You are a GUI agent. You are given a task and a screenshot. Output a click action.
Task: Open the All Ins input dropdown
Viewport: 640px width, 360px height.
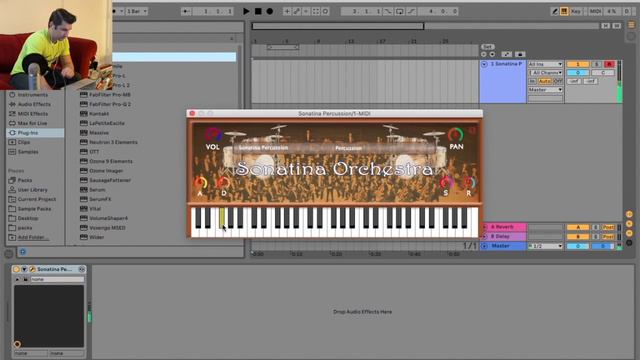click(x=545, y=64)
